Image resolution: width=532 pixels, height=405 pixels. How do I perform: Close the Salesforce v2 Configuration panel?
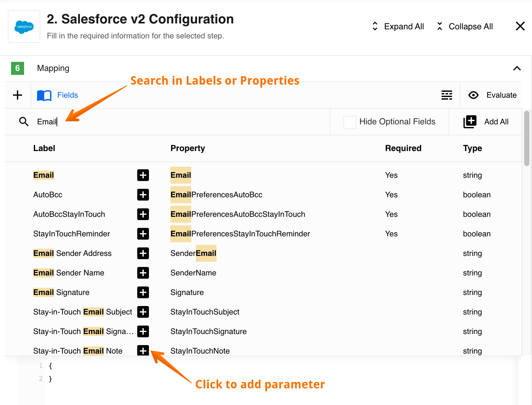(x=520, y=26)
